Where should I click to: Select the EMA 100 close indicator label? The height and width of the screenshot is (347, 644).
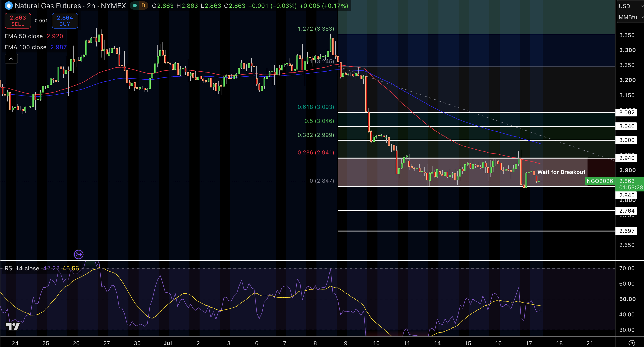coord(26,47)
